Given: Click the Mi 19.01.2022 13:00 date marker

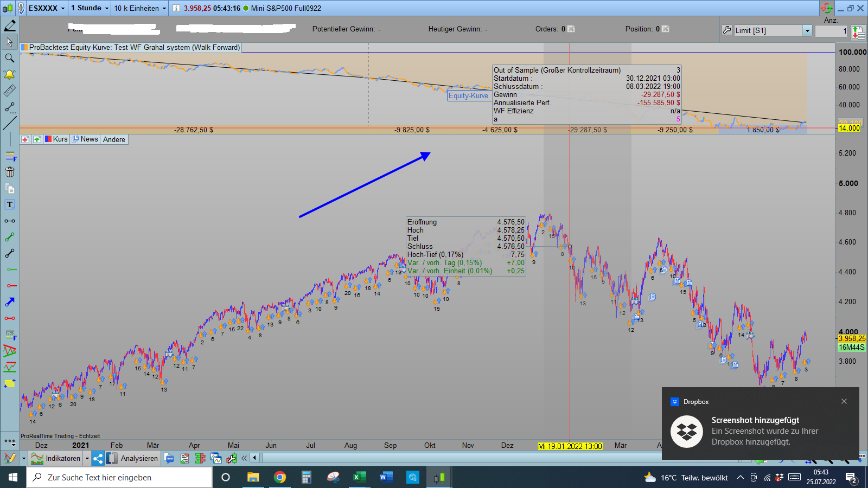Looking at the screenshot, I should pyautogui.click(x=570, y=446).
